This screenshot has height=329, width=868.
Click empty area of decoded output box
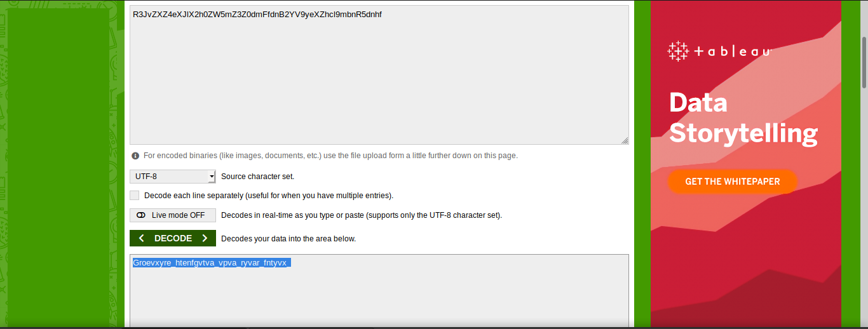point(379,299)
